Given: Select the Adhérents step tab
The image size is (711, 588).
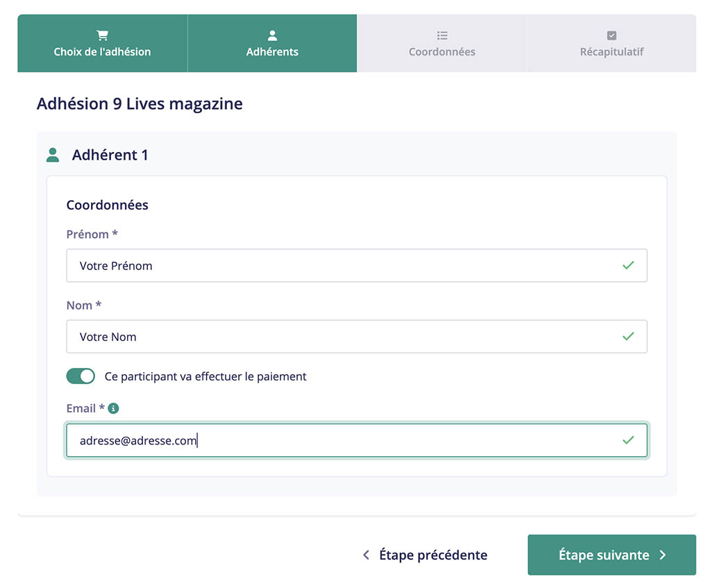Looking at the screenshot, I should (x=272, y=44).
